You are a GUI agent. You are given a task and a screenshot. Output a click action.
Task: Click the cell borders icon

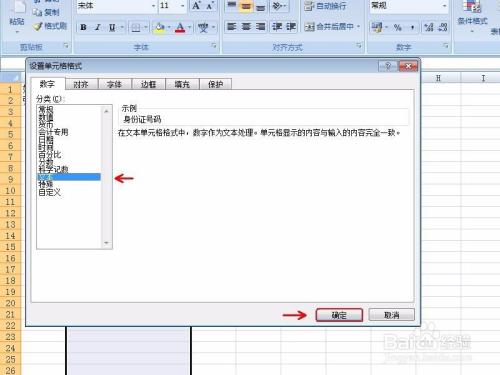[136, 27]
